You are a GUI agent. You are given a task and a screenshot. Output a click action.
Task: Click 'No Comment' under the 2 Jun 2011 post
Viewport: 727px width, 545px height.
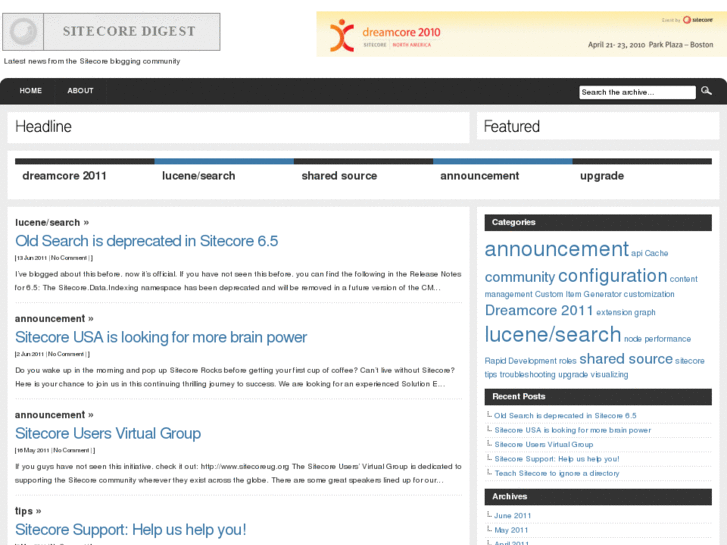pyautogui.click(x=66, y=354)
